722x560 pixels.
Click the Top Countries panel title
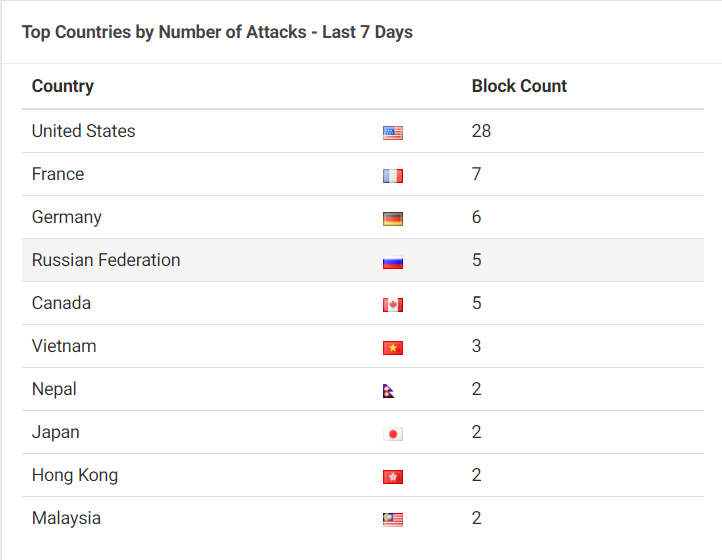(x=217, y=32)
